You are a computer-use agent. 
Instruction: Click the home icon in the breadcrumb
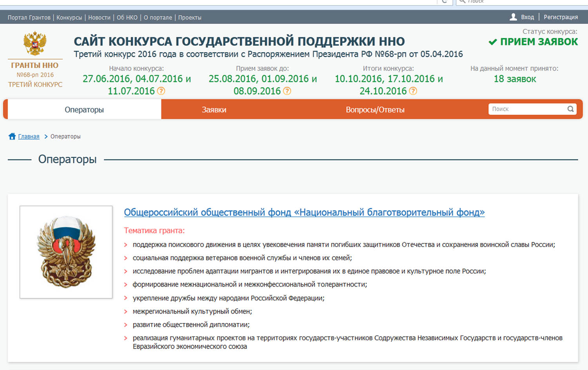coord(12,136)
